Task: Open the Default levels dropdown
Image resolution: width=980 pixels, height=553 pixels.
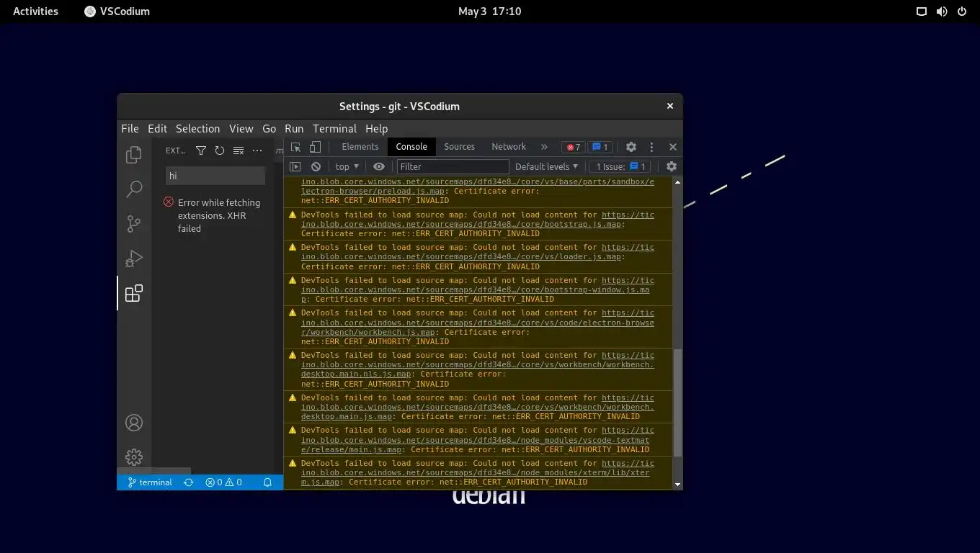Action: click(x=546, y=166)
